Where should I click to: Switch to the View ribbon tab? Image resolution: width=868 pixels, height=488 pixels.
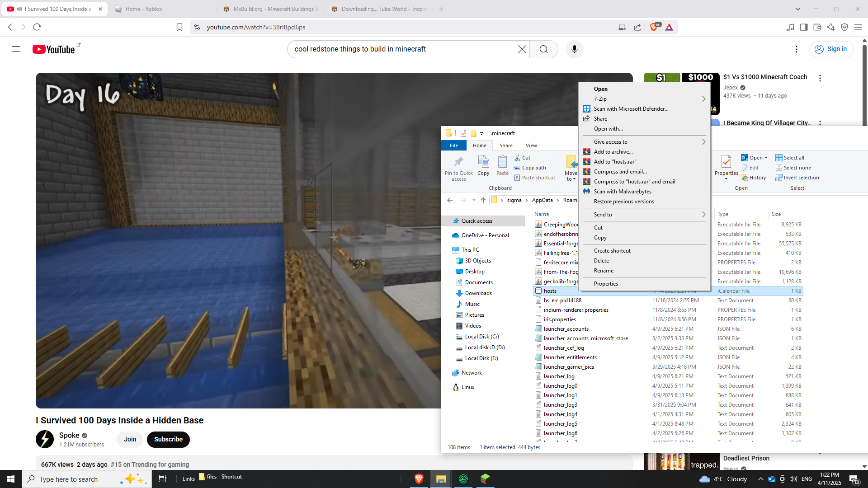(x=531, y=145)
